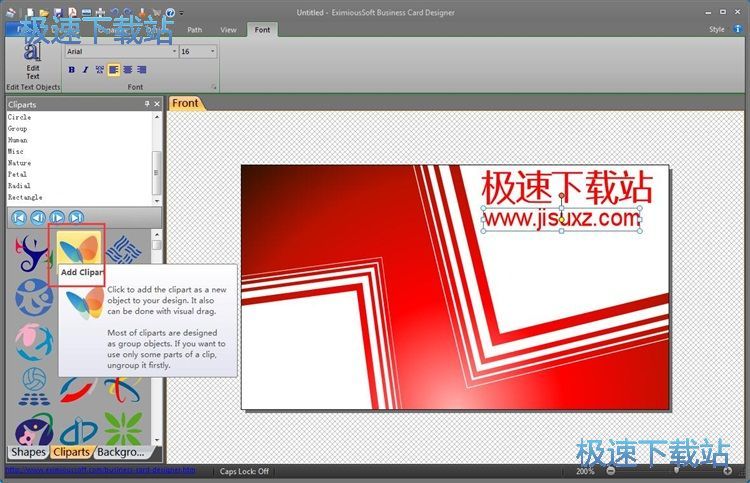The width and height of the screenshot is (750, 483).
Task: Click the Edit Text button
Action: (33, 61)
